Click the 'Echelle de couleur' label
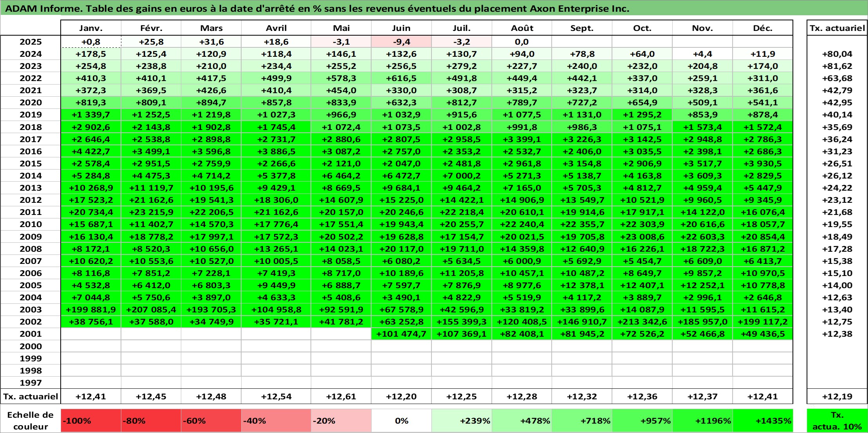Screen dimensions: 868x433 [31, 421]
